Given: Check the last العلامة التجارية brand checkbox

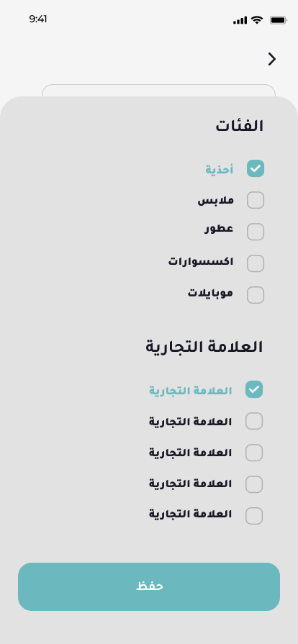Looking at the screenshot, I should [254, 516].
